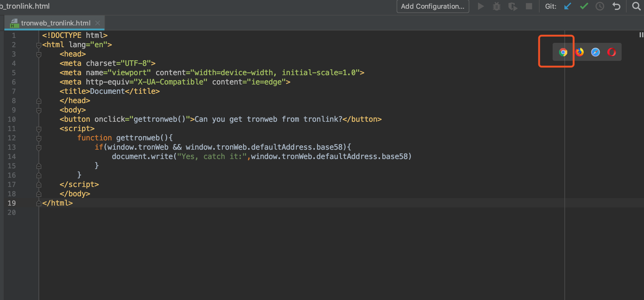Click the Git rollback arrow
Screen dimensions: 644x300
616,6
